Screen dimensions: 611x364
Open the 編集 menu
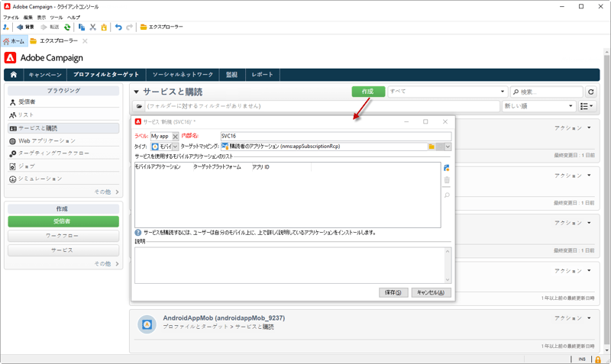(28, 18)
